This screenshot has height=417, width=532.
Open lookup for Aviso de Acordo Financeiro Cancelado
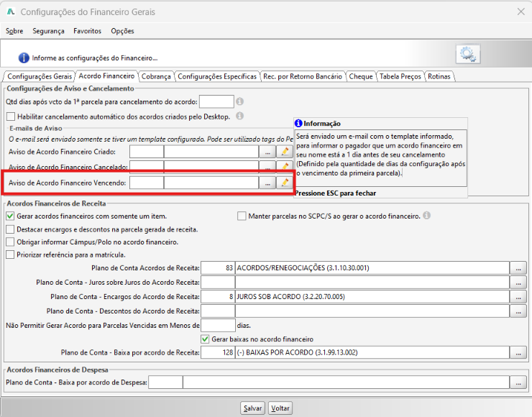point(267,165)
